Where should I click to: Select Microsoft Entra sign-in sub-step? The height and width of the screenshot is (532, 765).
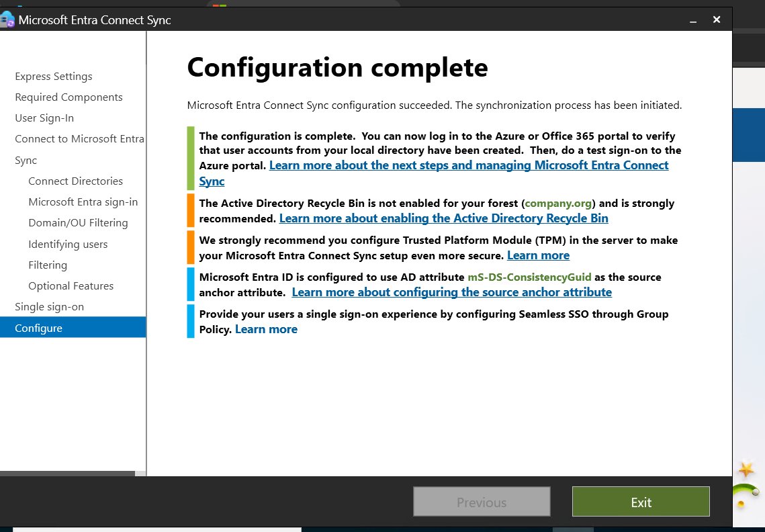click(83, 202)
